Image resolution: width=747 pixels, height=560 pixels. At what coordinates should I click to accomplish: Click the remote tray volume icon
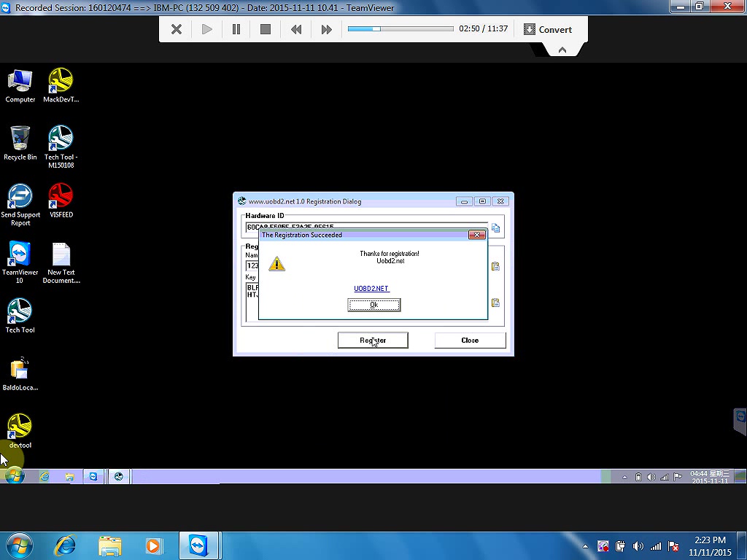651,477
